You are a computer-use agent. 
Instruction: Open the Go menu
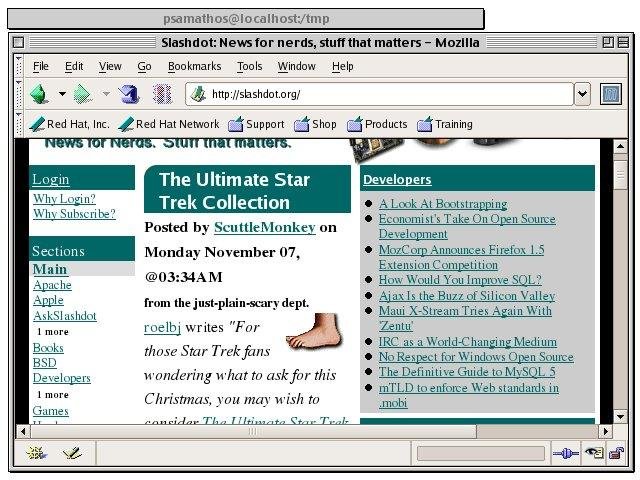(144, 66)
